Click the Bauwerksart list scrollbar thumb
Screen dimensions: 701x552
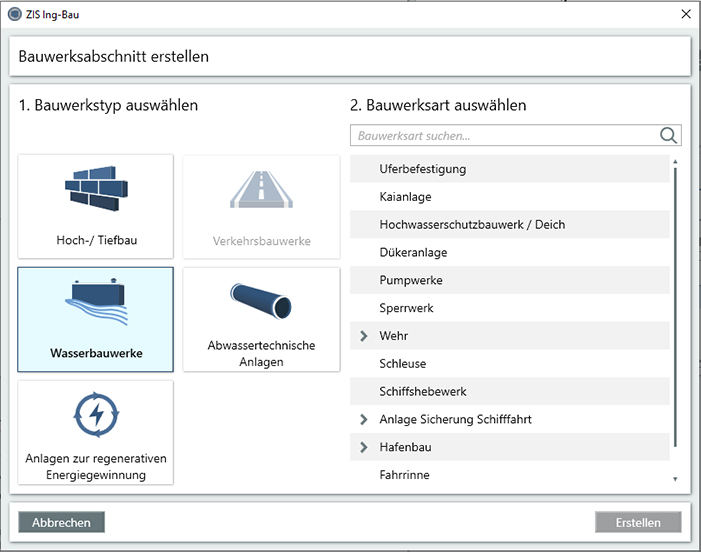(675, 307)
